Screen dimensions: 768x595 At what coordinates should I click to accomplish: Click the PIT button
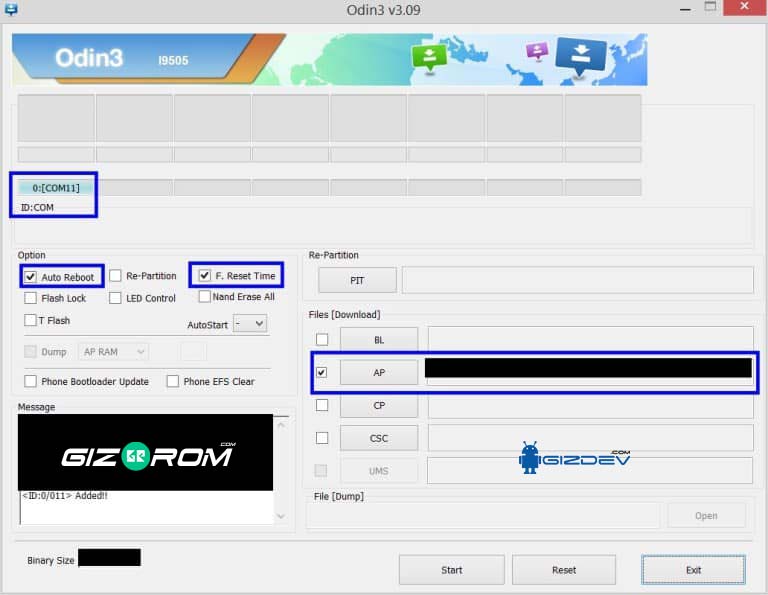[357, 280]
